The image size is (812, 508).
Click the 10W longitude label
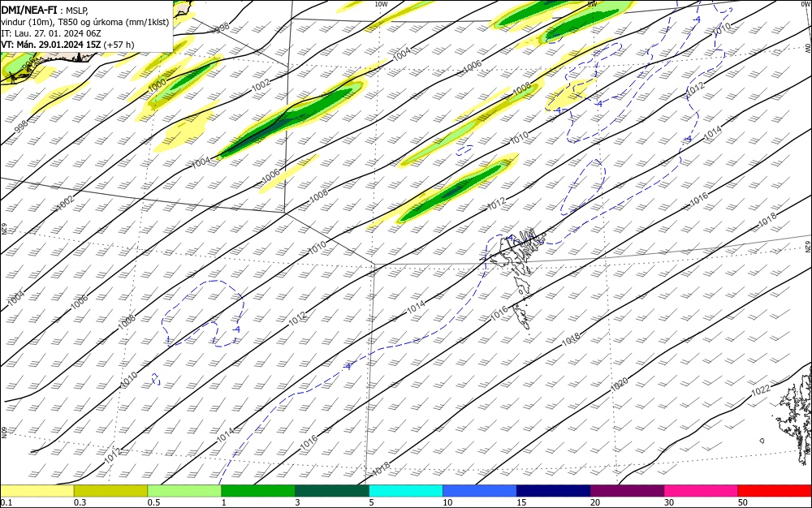pos(381,4)
